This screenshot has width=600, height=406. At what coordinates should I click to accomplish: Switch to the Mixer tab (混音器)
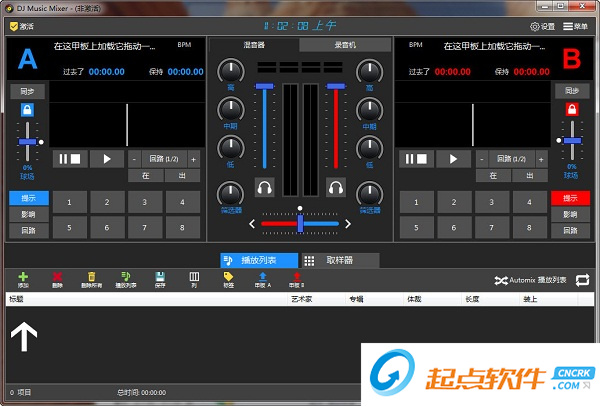pyautogui.click(x=254, y=45)
